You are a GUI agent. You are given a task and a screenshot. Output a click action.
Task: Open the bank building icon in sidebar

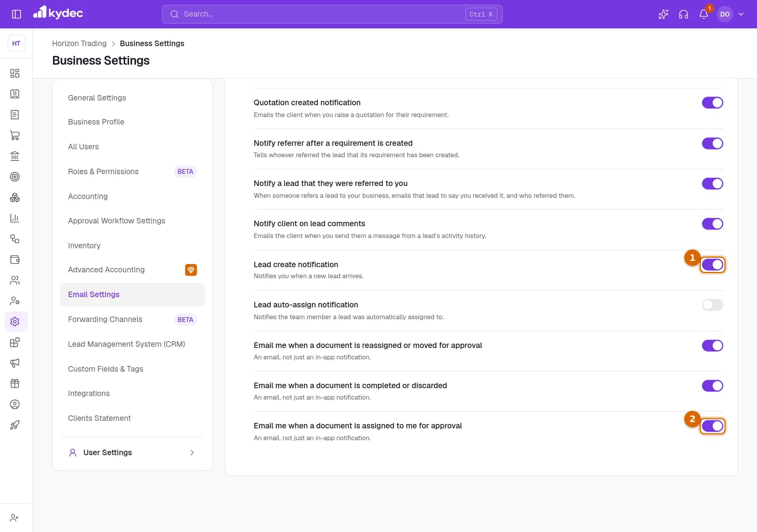pos(15,156)
